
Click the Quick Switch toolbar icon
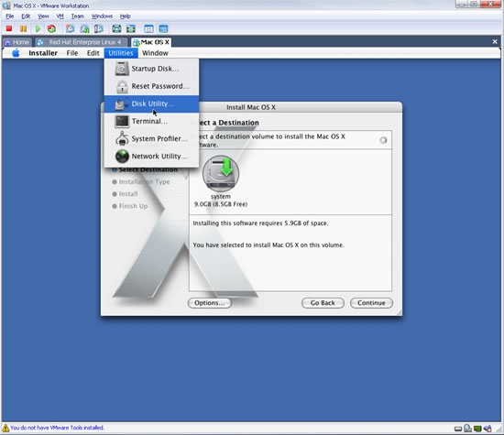tap(131, 29)
